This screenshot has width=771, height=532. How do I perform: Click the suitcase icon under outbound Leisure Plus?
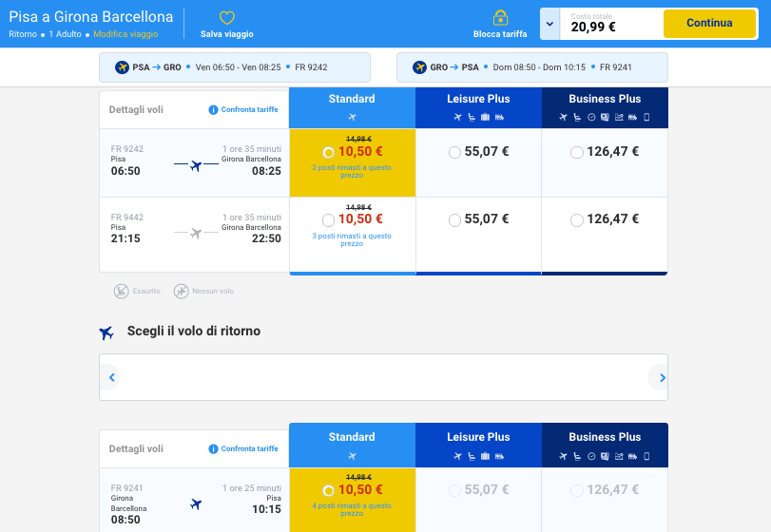pyautogui.click(x=485, y=117)
